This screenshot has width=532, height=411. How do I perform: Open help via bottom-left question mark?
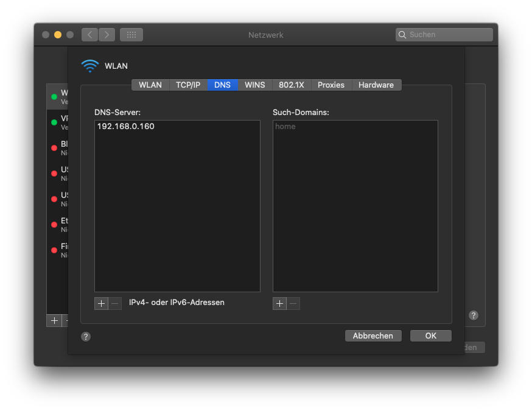coord(86,337)
